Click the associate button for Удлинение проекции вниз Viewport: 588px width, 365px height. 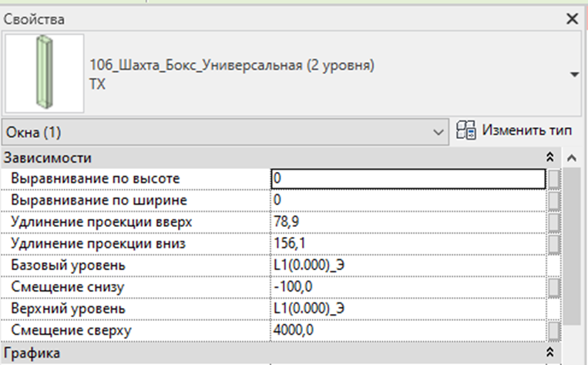point(553,244)
